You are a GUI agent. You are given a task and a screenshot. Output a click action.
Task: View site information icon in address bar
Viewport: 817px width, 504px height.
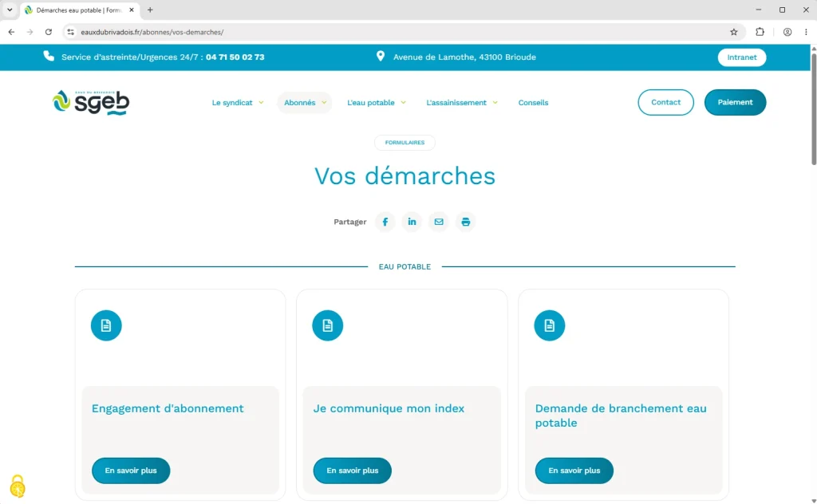point(71,32)
